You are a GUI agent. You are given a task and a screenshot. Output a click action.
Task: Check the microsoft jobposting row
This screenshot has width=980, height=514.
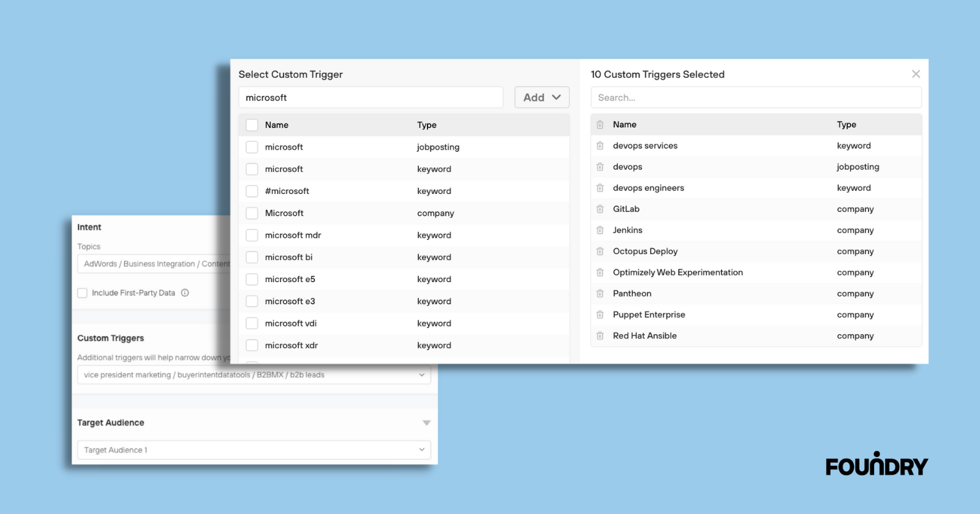click(252, 147)
